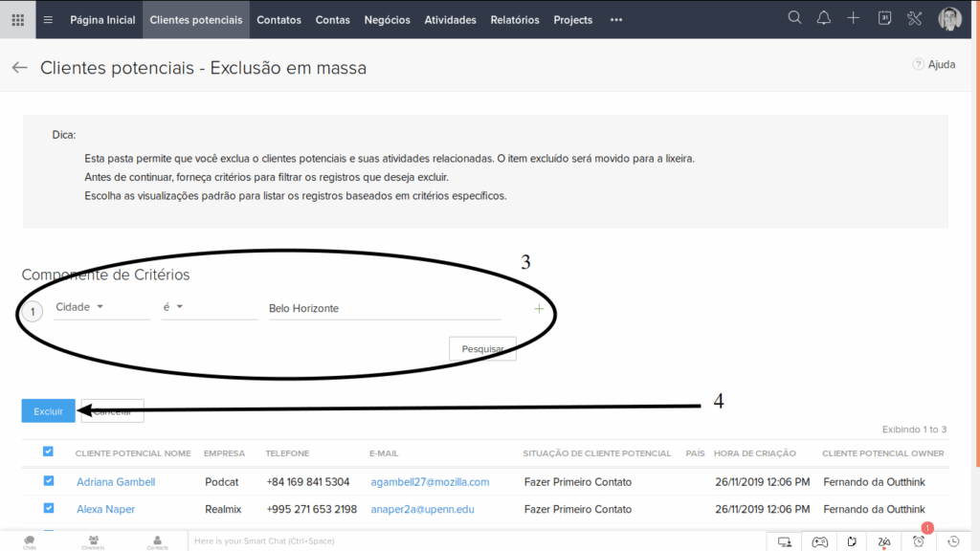The width and height of the screenshot is (980, 551).
Task: Open the calendar icon in top bar
Action: pyautogui.click(x=884, y=18)
